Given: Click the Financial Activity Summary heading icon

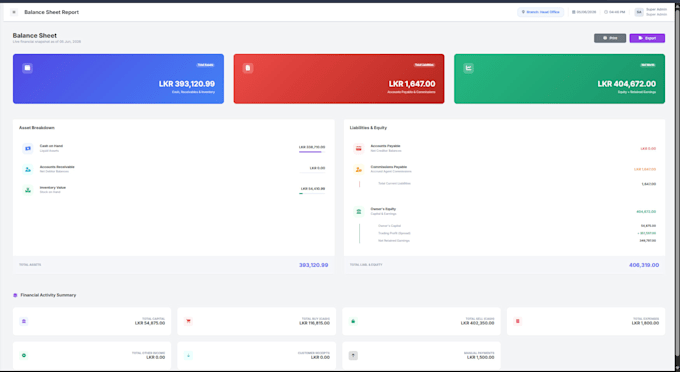Looking at the screenshot, I should 15,295.
